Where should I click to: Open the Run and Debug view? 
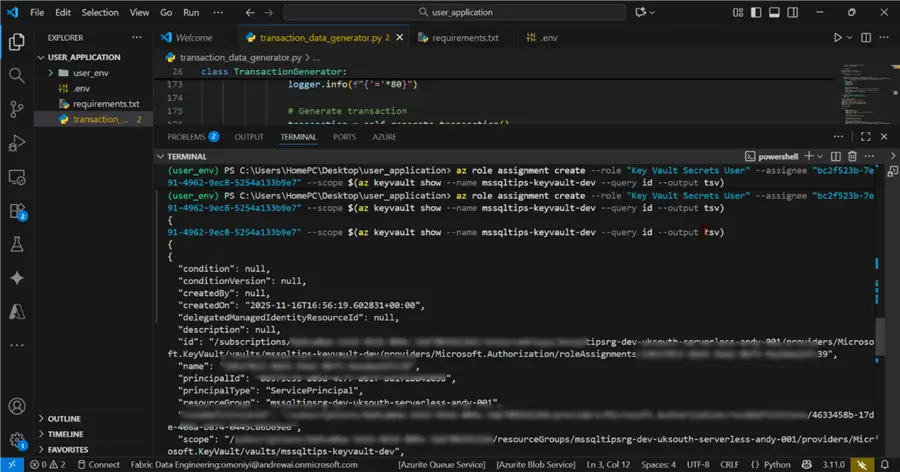point(17,143)
